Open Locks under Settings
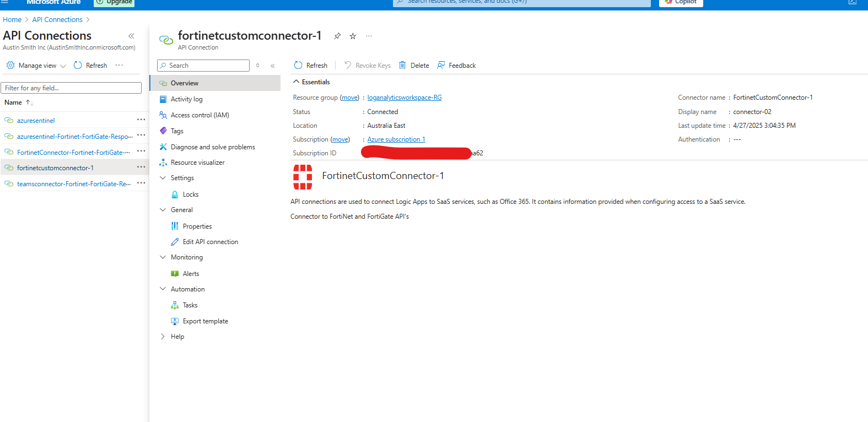This screenshot has width=868, height=422. tap(190, 194)
